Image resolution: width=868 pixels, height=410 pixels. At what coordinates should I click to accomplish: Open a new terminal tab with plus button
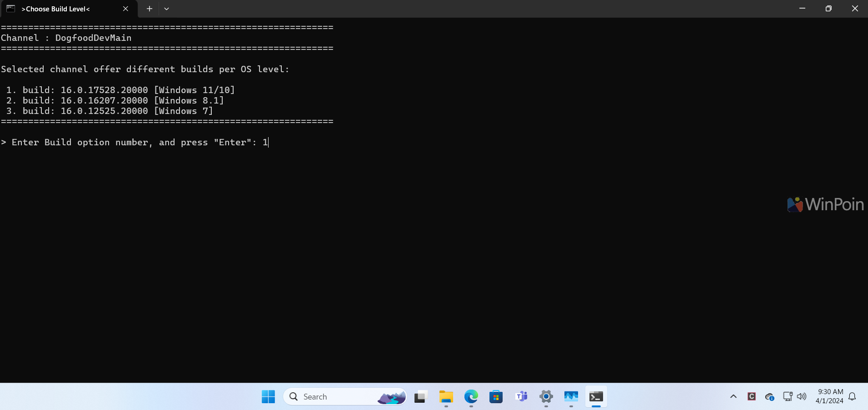tap(149, 9)
